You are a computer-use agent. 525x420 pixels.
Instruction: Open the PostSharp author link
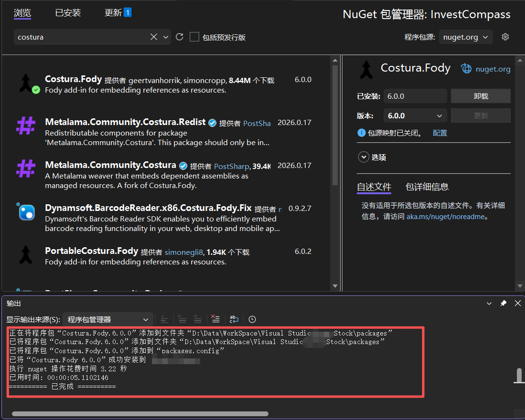tap(231, 166)
